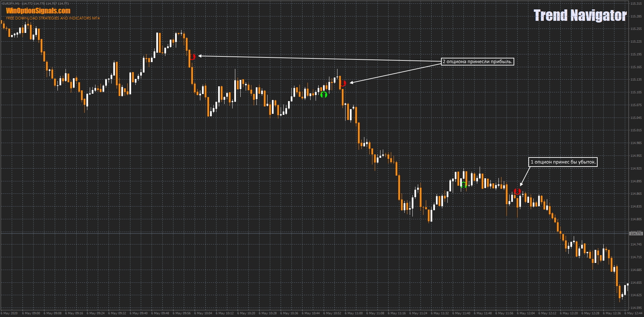
Task: Click the 115.315 label on price axis
Action: (x=636, y=4)
